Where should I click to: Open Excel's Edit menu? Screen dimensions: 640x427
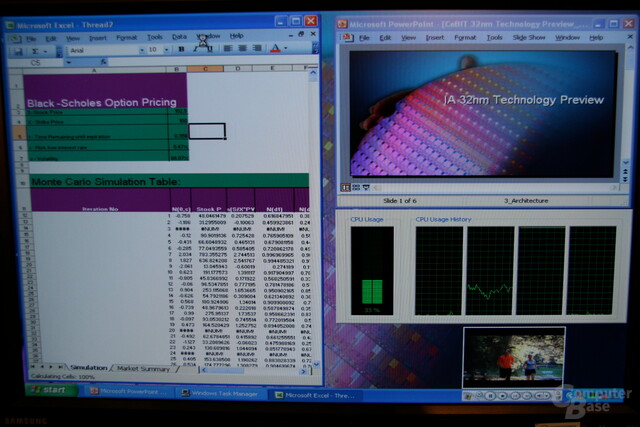tap(51, 39)
